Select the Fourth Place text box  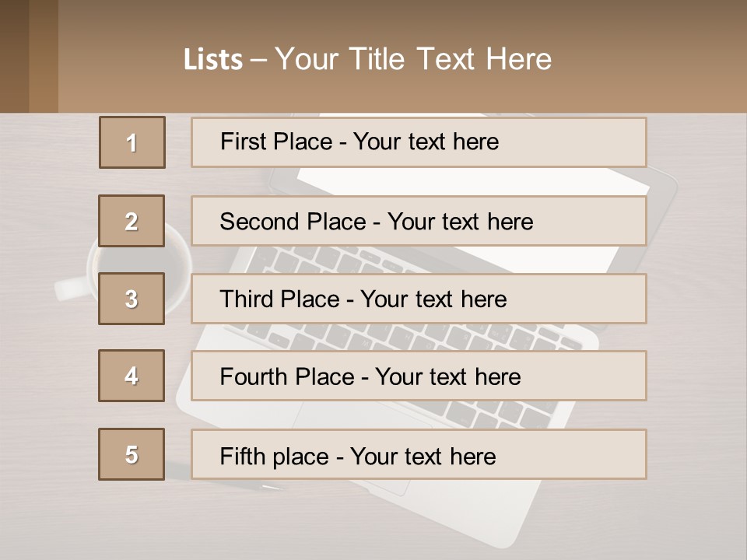click(418, 376)
